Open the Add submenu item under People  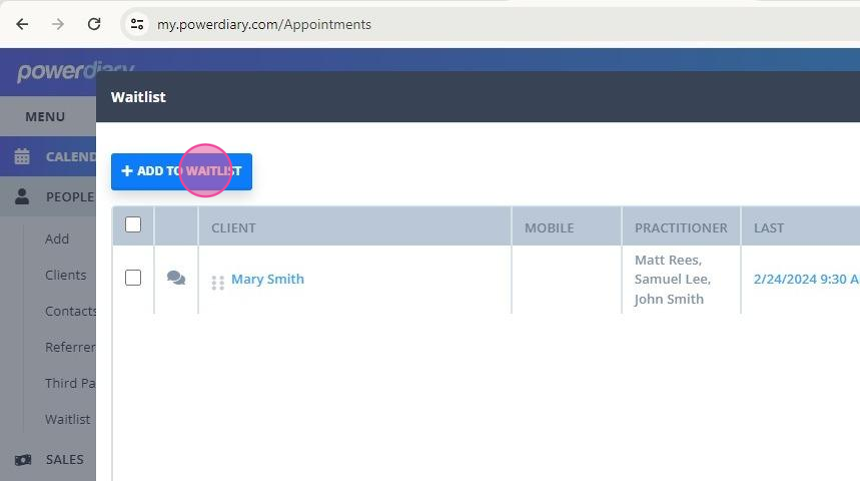click(x=57, y=239)
